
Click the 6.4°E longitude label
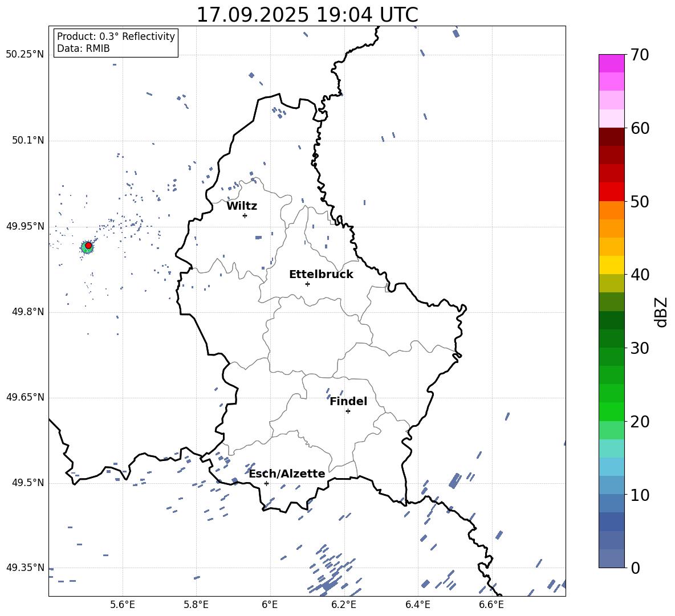417,605
